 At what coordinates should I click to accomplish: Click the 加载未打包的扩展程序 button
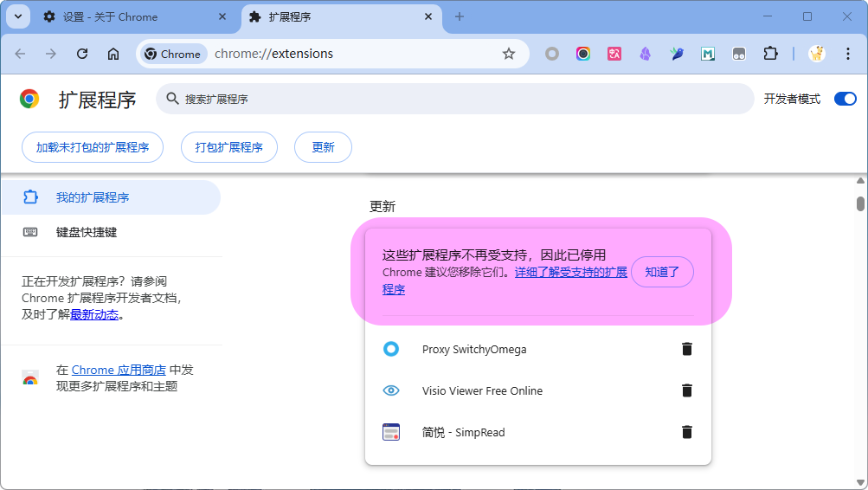tap(93, 147)
